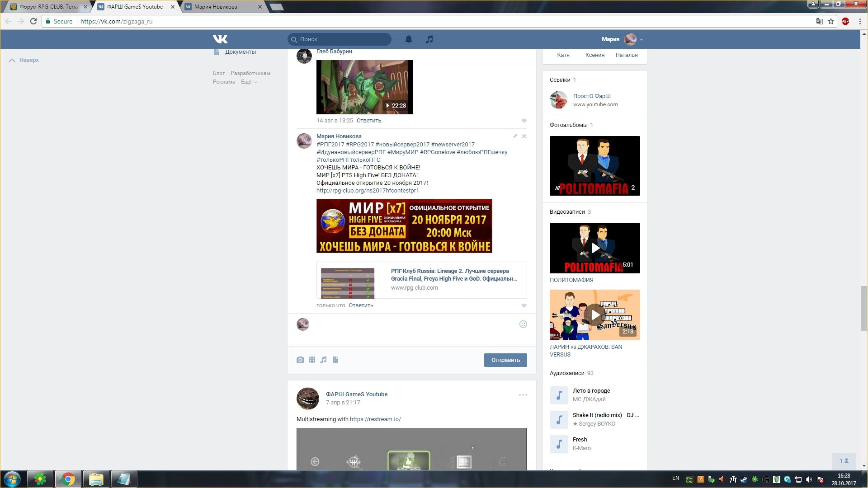Play the ПОЛИТОМАФИЯ video thumbnail
Viewport: 868px width, 488px height.
(595, 248)
